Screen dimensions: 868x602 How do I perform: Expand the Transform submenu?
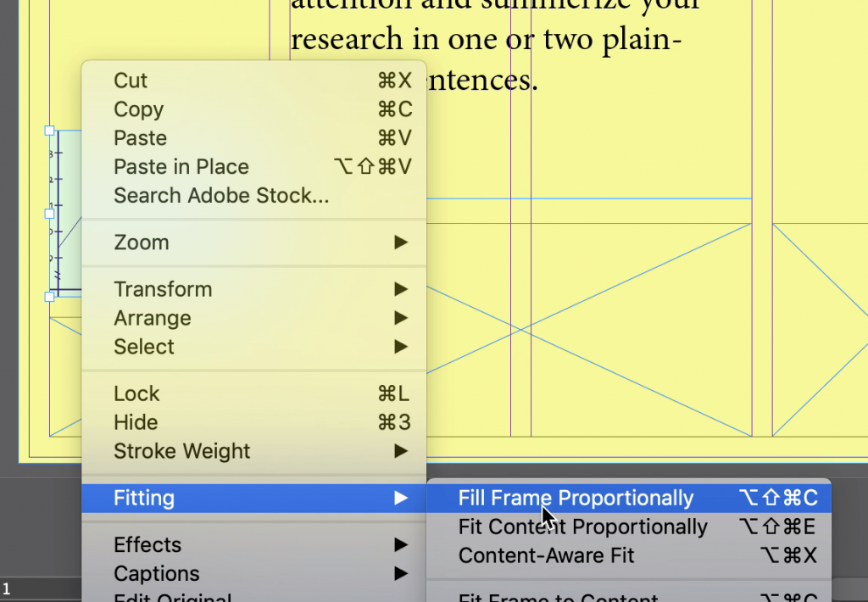point(254,290)
